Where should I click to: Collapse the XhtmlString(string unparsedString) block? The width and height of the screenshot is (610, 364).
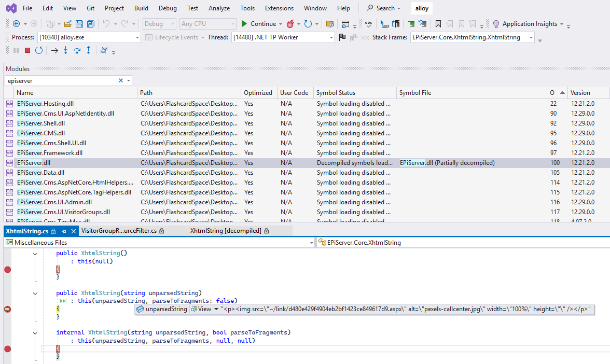coord(35,293)
